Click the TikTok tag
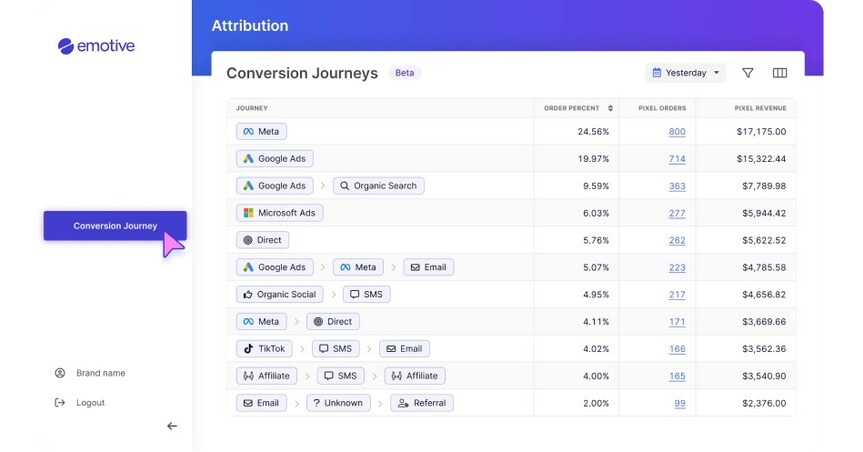The height and width of the screenshot is (452, 863). [x=265, y=348]
